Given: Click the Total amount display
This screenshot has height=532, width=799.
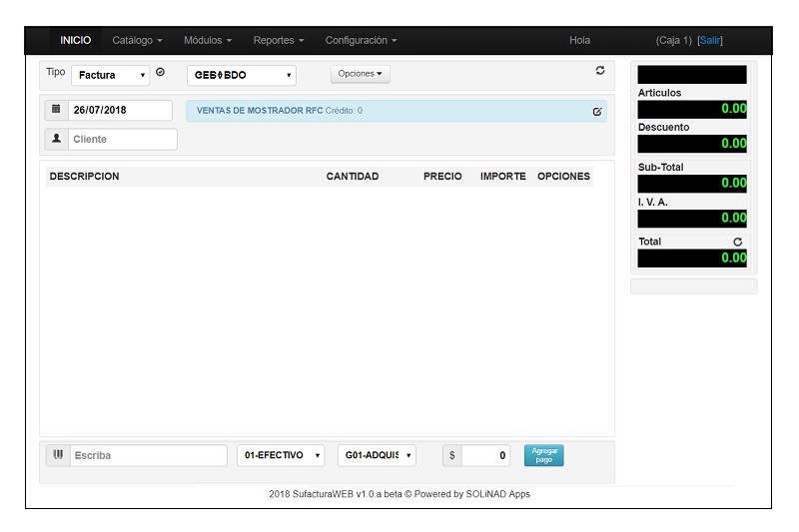Looking at the screenshot, I should [692, 259].
